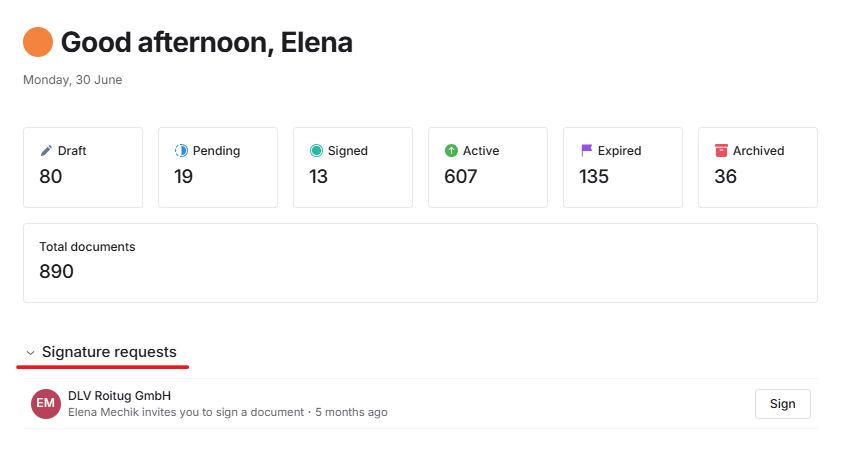Click the Archived red box icon

[721, 151]
